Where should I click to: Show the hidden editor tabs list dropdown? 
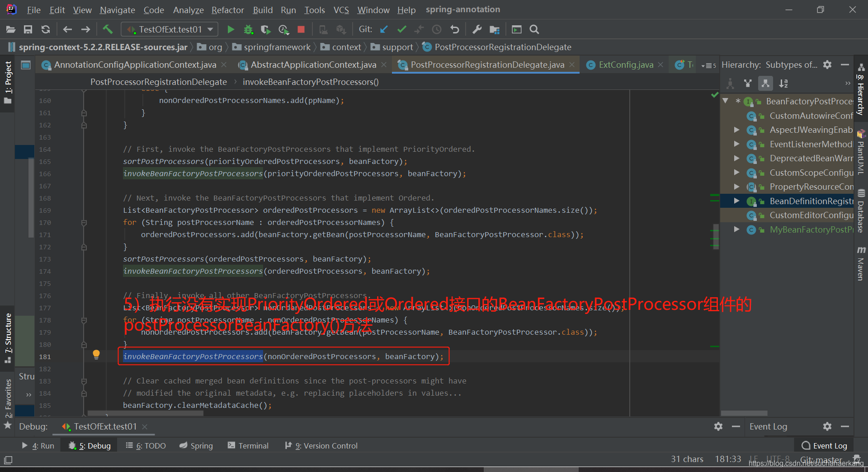[708, 65]
